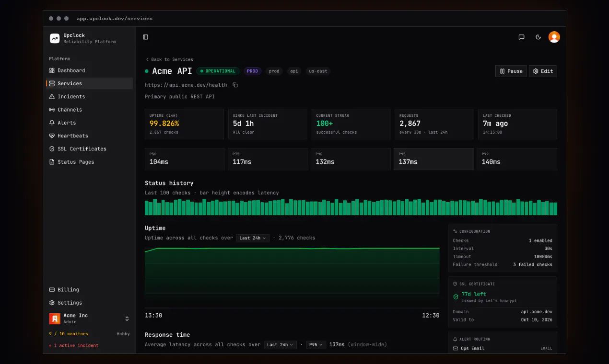This screenshot has width=609, height=364.
Task: Pause monitoring for Acme API
Action: pos(511,71)
